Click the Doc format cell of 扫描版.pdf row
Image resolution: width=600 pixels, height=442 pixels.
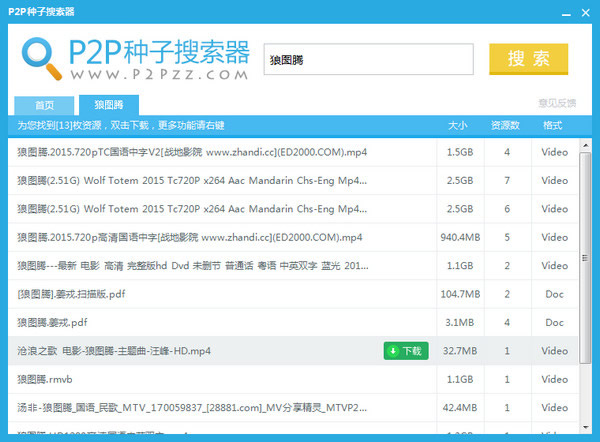coord(554,294)
